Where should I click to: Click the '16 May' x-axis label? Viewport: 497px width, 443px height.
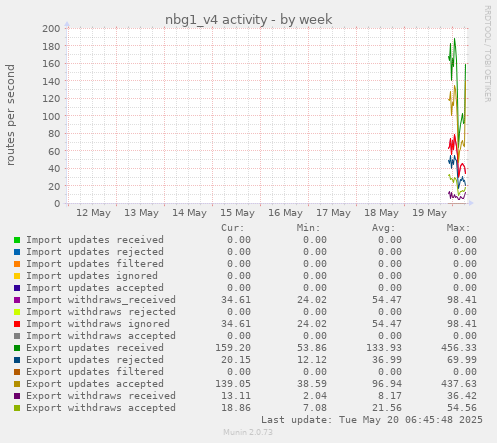click(x=285, y=213)
